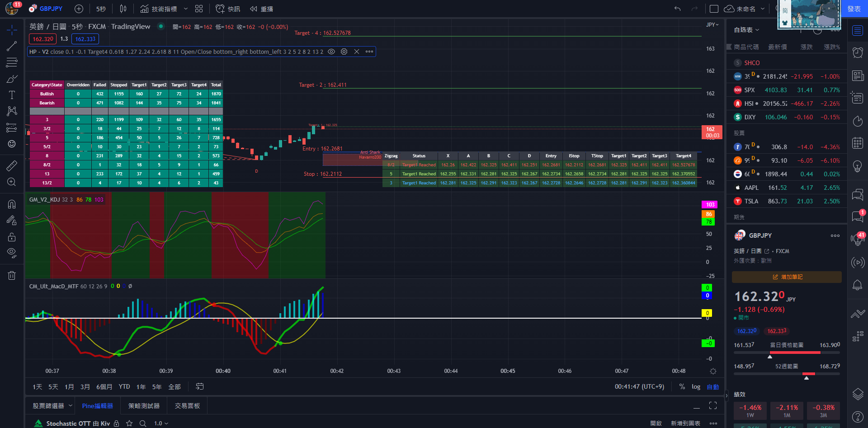Open the script version 1.0 dropdown
Screen dimensions: 868x428
161,423
